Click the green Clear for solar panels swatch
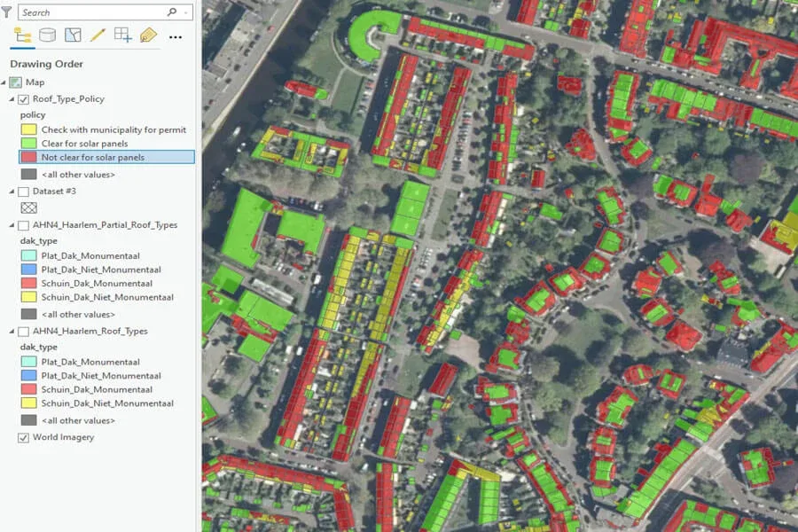The height and width of the screenshot is (532, 798). pos(28,144)
